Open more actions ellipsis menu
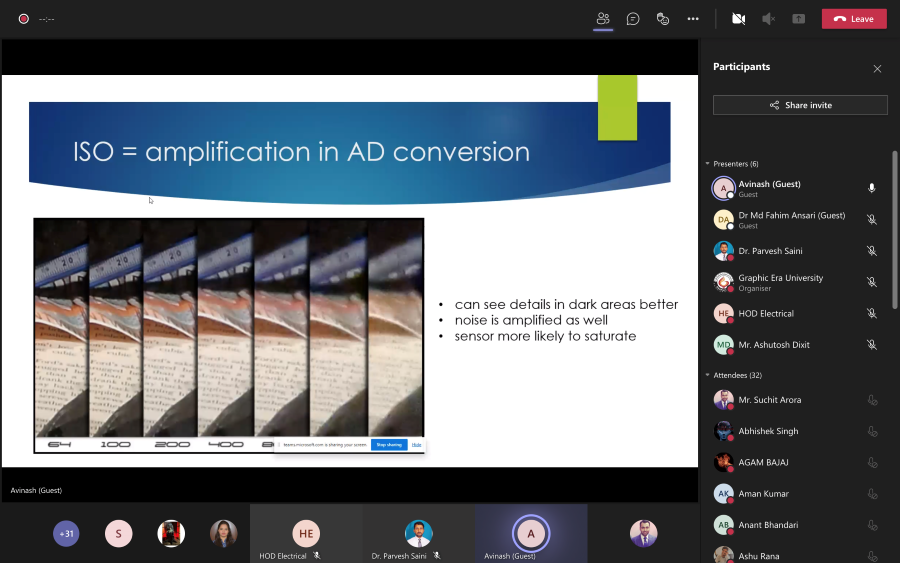Image resolution: width=900 pixels, height=563 pixels. pyautogui.click(x=693, y=19)
